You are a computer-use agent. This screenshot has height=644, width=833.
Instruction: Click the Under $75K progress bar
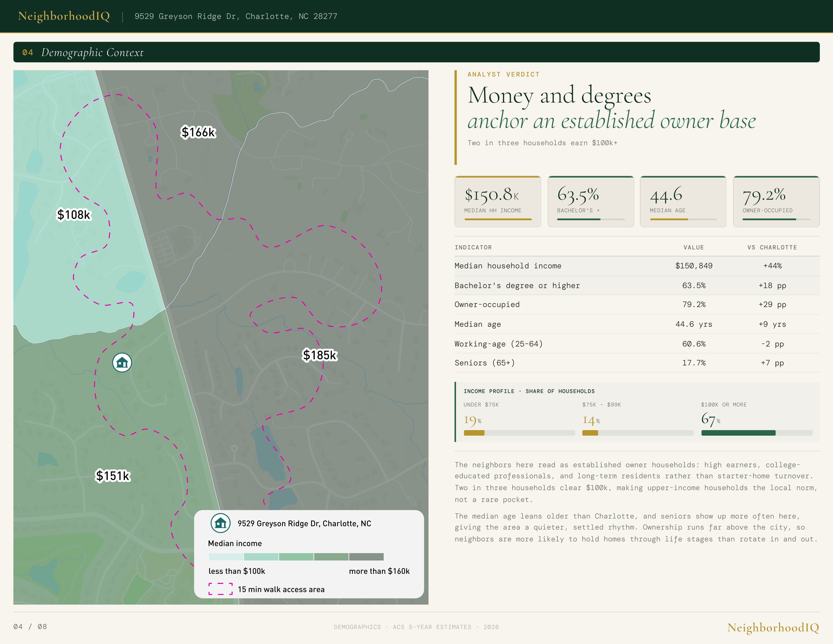pyautogui.click(x=519, y=433)
